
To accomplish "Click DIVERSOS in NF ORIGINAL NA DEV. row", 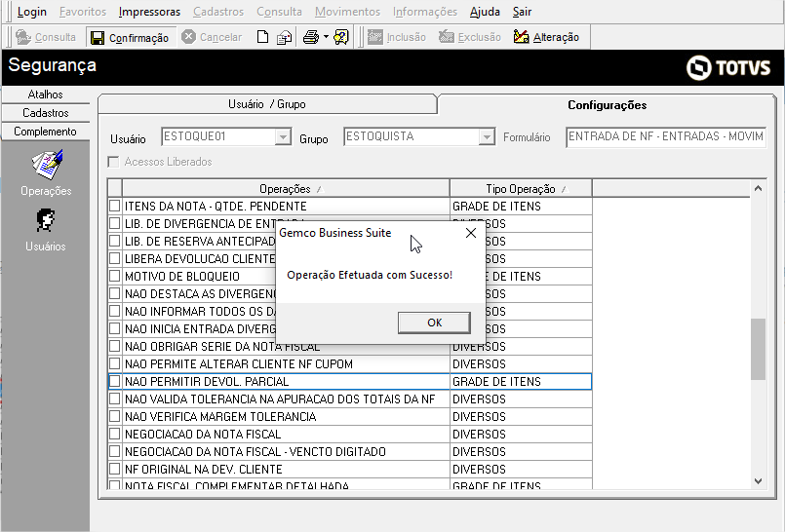I will point(479,469).
